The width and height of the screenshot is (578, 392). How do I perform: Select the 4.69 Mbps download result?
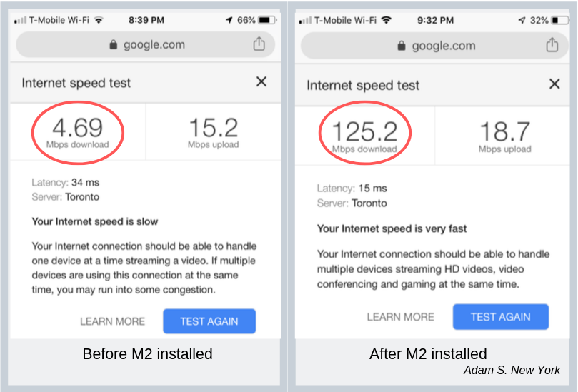78,133
